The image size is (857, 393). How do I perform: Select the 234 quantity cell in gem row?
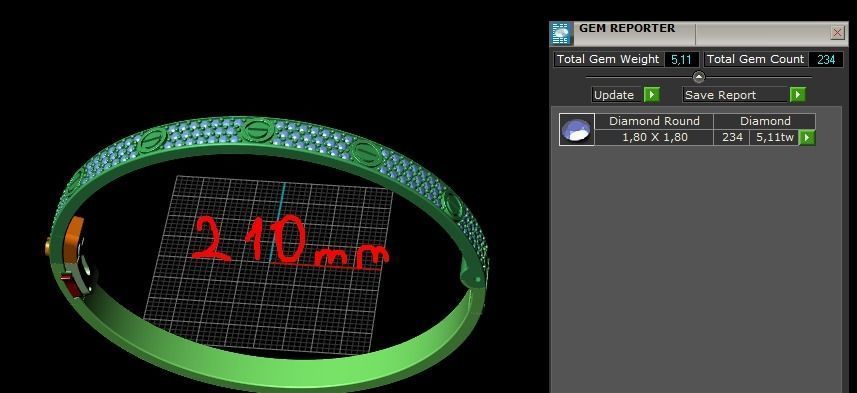click(732, 137)
